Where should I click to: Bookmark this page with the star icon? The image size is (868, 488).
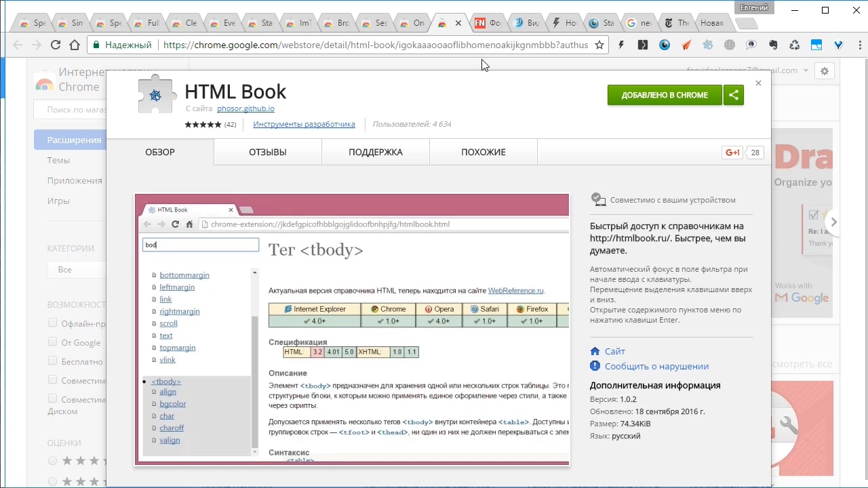(x=599, y=45)
